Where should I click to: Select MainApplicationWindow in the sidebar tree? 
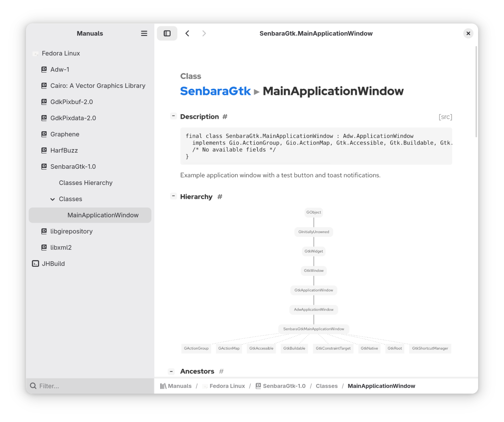point(90,215)
